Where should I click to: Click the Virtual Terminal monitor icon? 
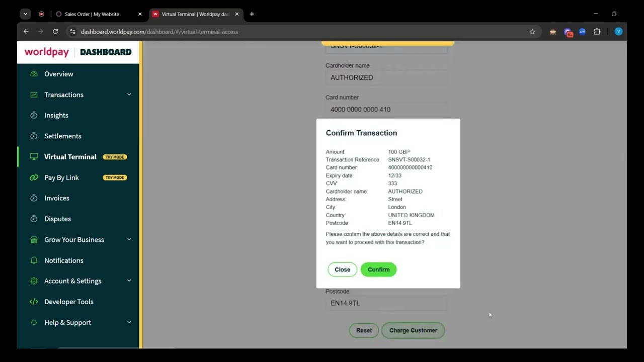pos(34,157)
